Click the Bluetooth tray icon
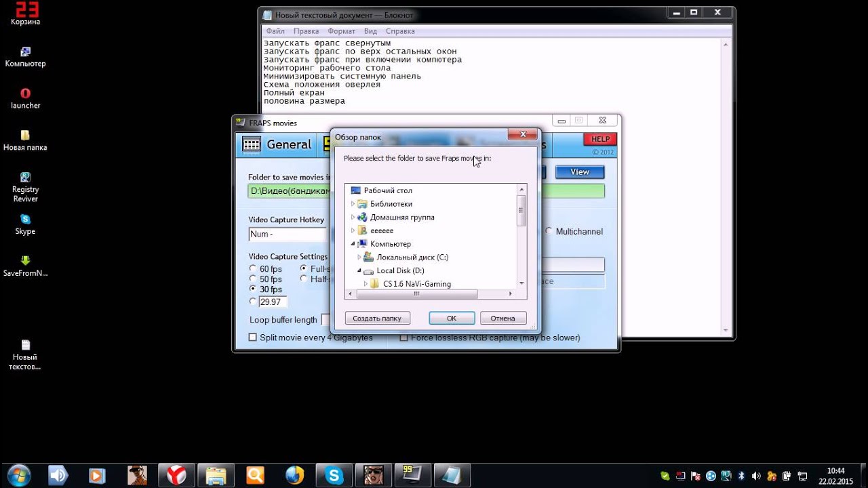The image size is (868, 488). 741,475
